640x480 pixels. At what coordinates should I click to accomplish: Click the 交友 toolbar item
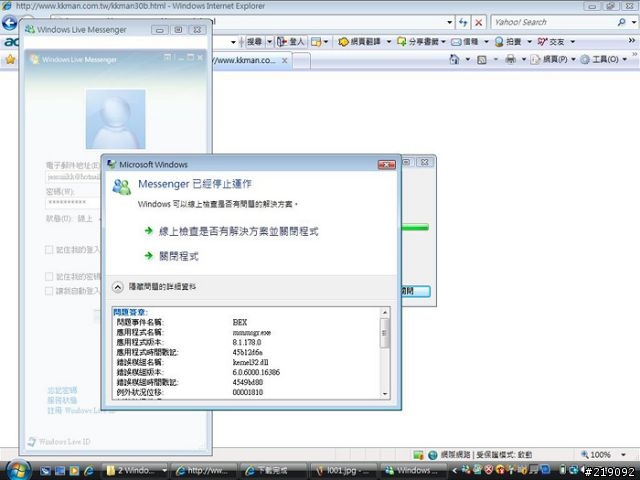[x=551, y=42]
